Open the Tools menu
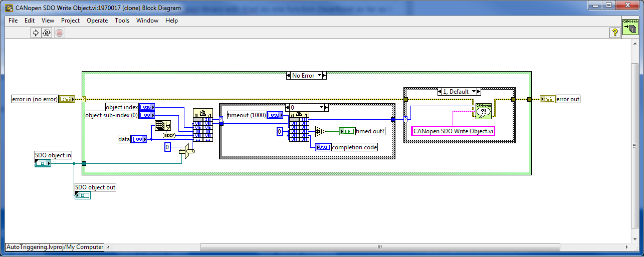 tap(122, 21)
